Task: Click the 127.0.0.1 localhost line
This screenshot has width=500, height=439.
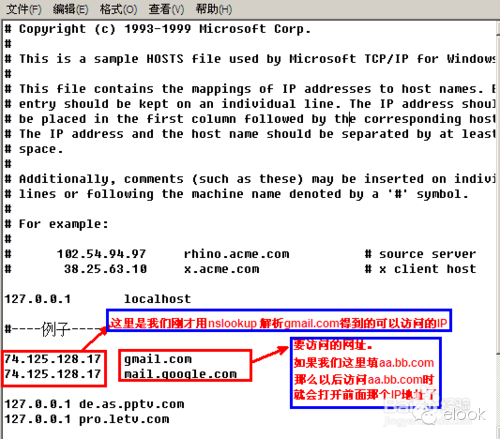Action: [98, 299]
